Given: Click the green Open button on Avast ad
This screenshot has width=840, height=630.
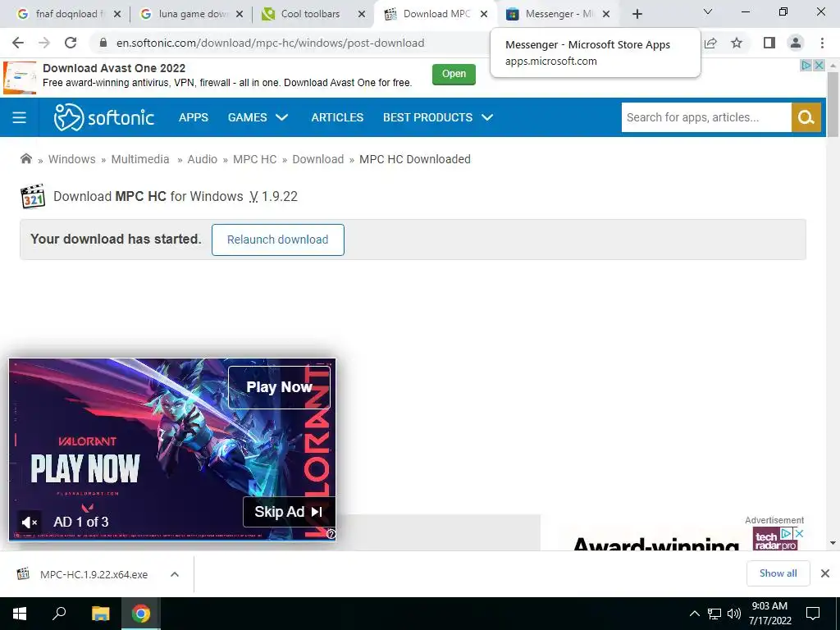Looking at the screenshot, I should [454, 74].
